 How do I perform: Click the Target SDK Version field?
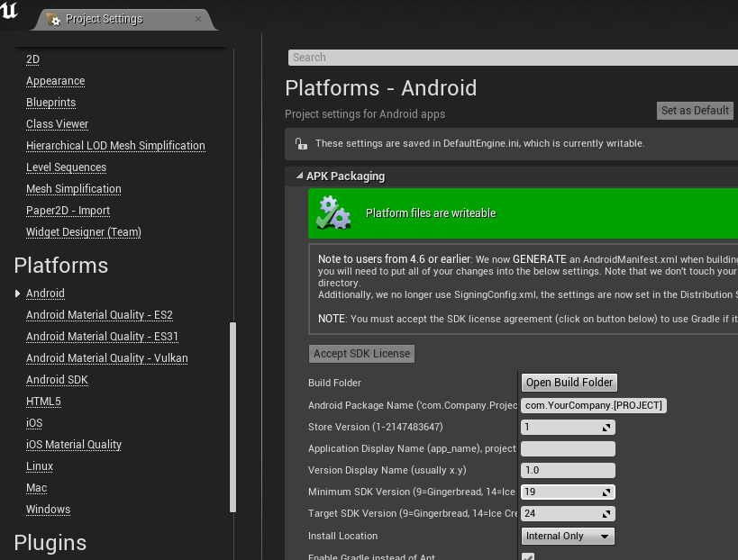pos(568,513)
